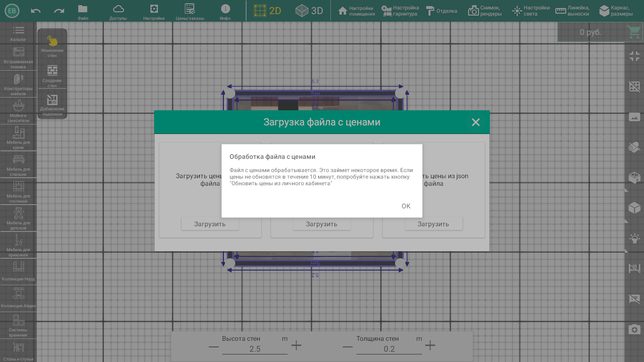Close the 'Загрузка файла с ценами' window
This screenshot has height=362, width=644.
coord(476,122)
